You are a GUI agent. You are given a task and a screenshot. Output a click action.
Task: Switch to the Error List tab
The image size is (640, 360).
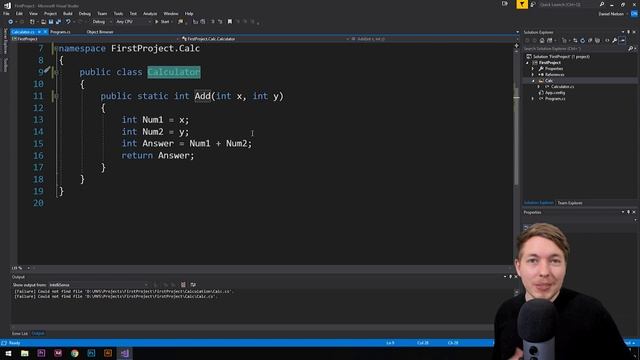coord(20,333)
